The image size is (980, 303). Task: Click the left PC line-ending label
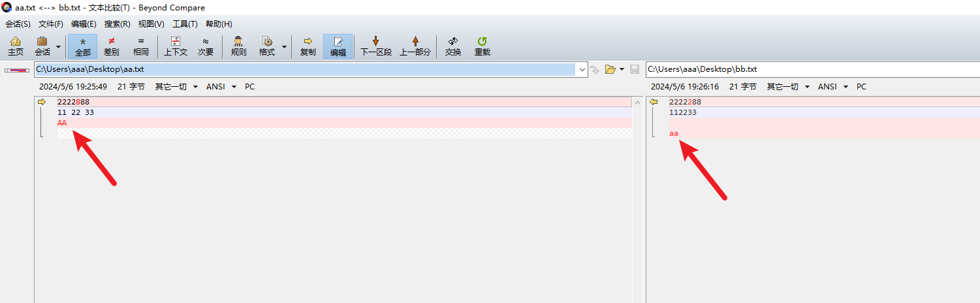click(x=250, y=86)
